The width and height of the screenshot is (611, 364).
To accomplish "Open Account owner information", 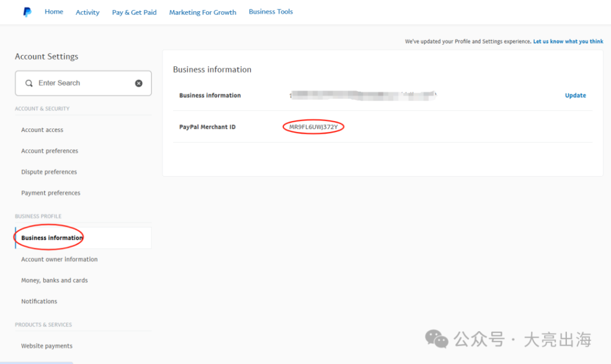I will point(59,259).
